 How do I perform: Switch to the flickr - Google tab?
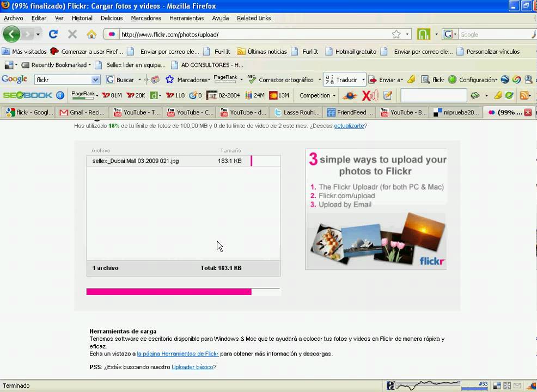29,112
